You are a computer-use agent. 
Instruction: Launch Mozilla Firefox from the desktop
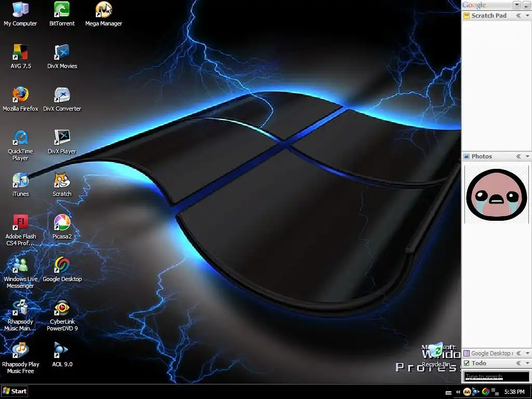point(20,99)
